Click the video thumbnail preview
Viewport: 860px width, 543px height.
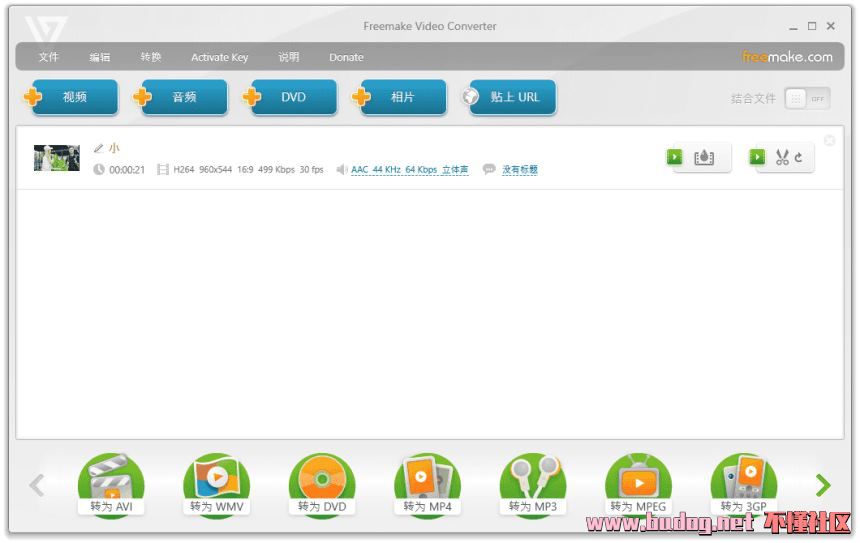coord(56,158)
